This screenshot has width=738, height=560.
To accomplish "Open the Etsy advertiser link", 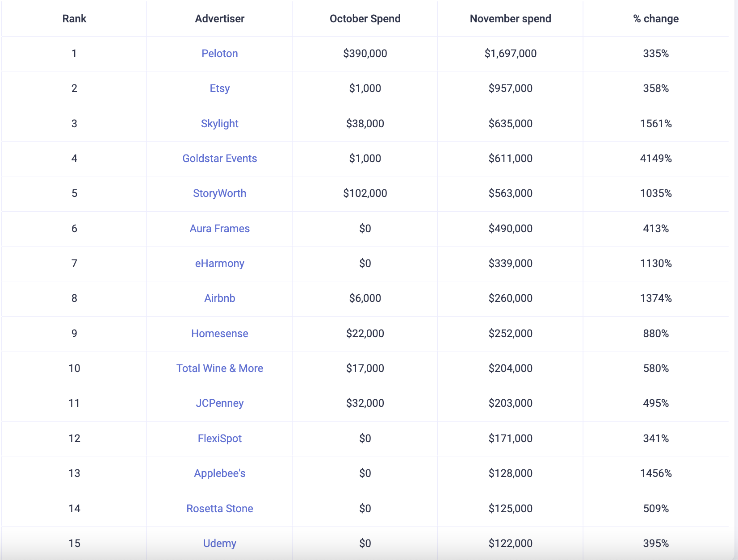I will [x=220, y=88].
